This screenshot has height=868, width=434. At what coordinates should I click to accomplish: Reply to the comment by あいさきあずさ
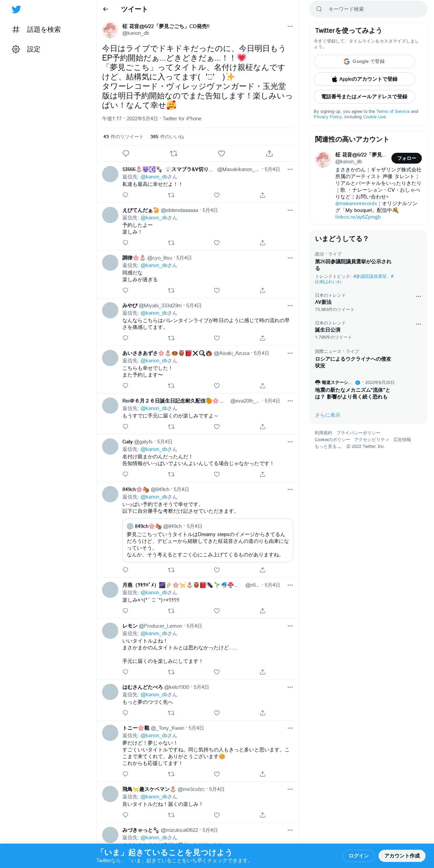point(125,386)
